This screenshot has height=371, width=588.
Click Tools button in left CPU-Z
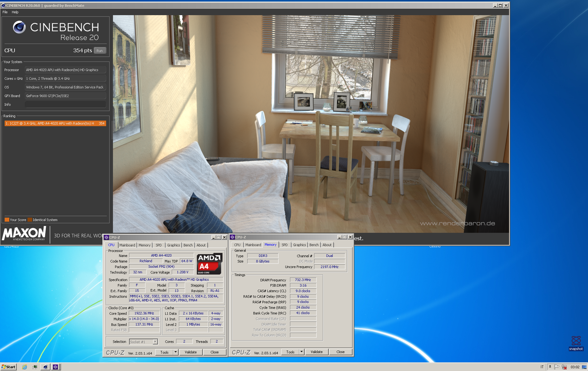(x=164, y=352)
